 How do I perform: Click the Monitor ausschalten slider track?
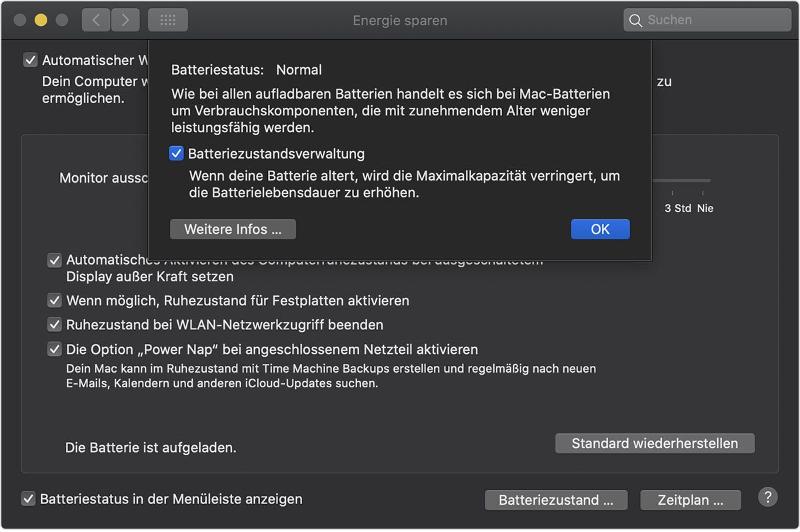(680, 181)
